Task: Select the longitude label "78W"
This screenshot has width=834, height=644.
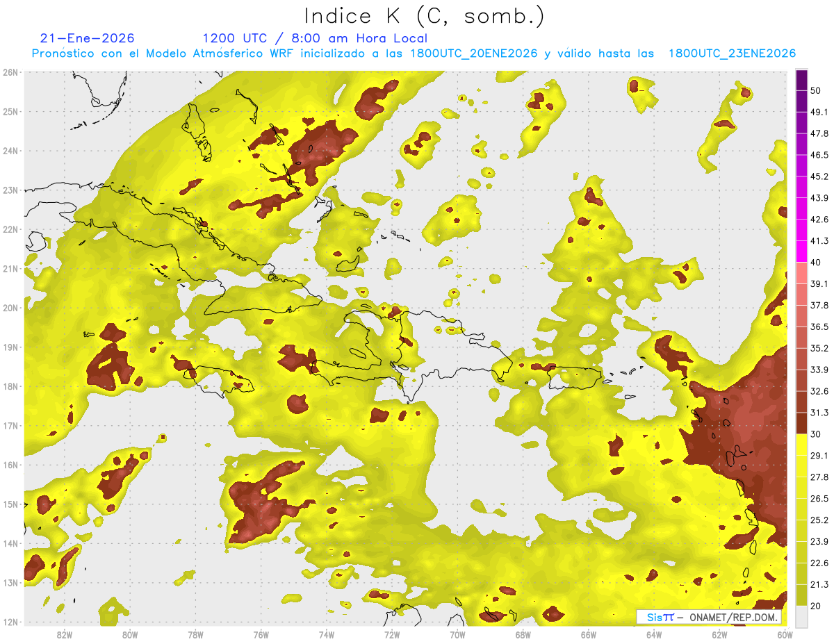Action: click(195, 634)
